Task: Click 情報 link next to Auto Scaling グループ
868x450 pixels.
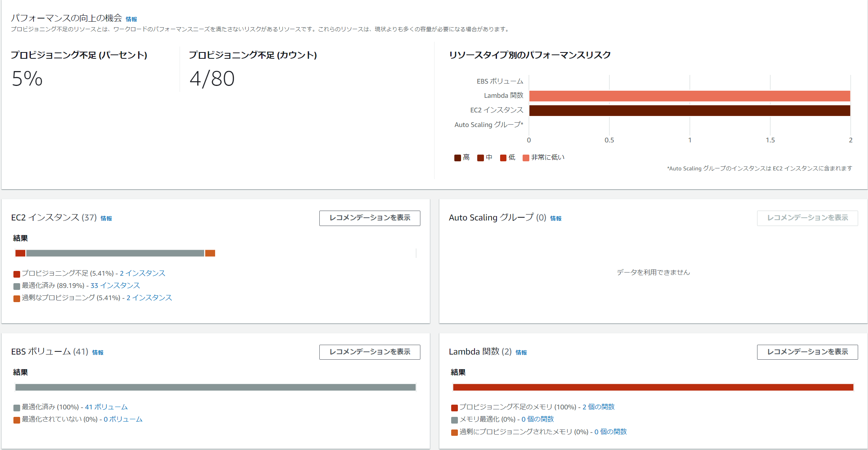Action: point(555,218)
